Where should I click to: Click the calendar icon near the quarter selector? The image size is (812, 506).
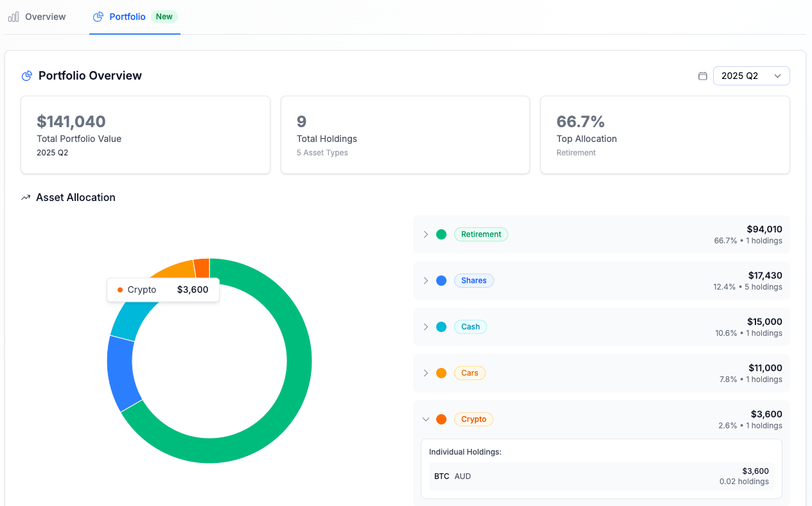[702, 76]
